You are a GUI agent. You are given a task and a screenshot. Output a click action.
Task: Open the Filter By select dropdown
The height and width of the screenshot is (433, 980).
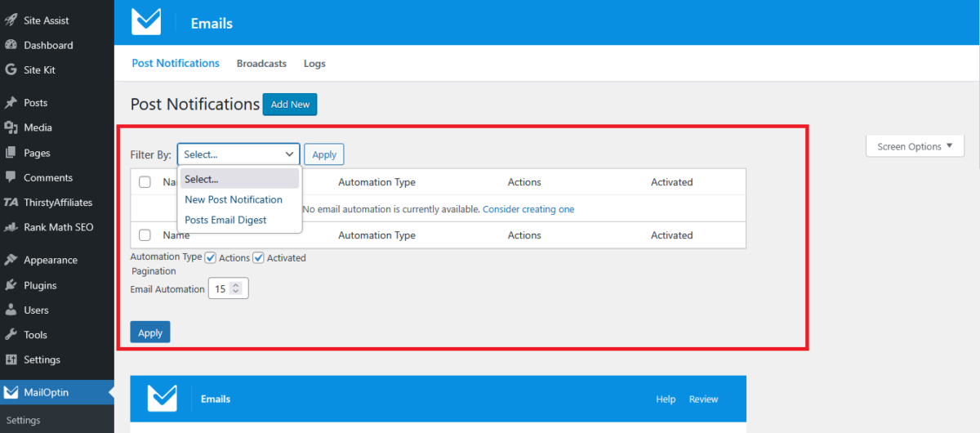coord(238,154)
